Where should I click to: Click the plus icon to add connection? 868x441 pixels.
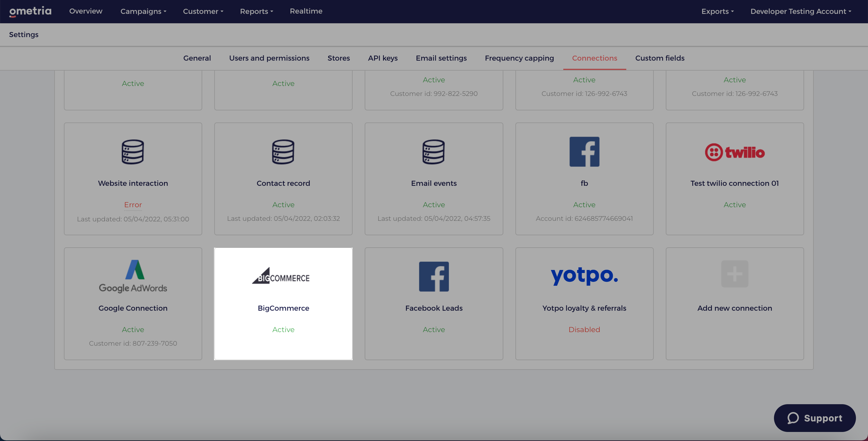tap(734, 274)
